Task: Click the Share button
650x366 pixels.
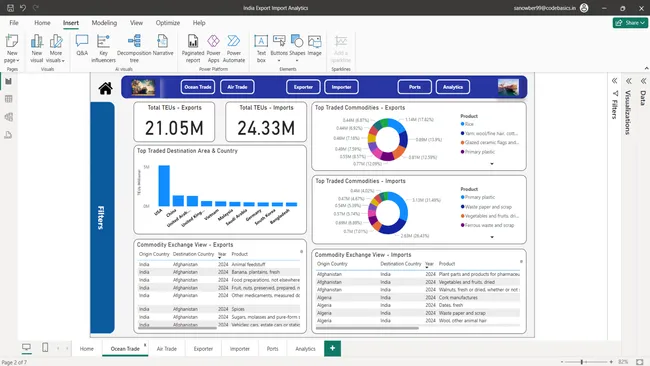Action: tap(630, 23)
